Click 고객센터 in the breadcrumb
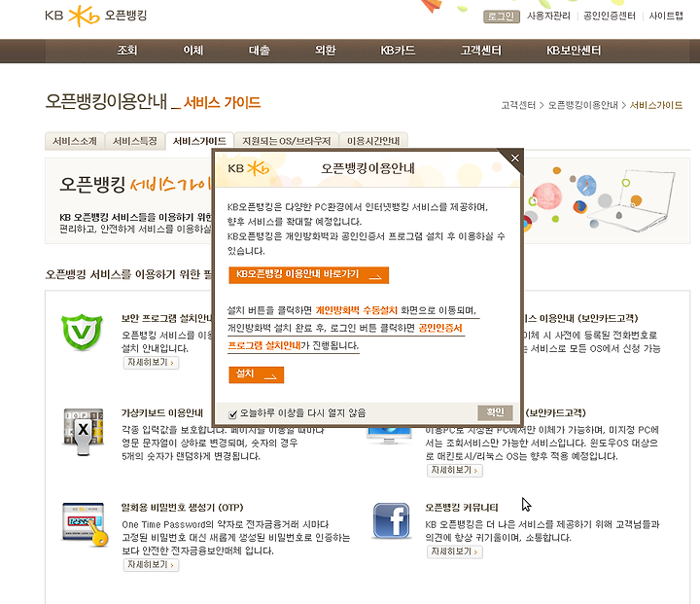The height and width of the screenshot is (604, 700). pos(518,105)
